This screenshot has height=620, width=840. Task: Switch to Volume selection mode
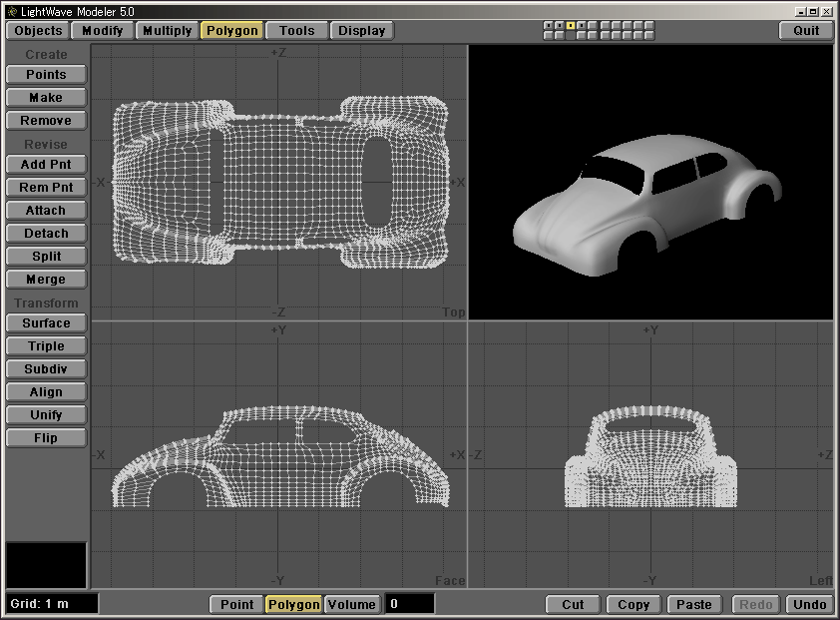(351, 604)
